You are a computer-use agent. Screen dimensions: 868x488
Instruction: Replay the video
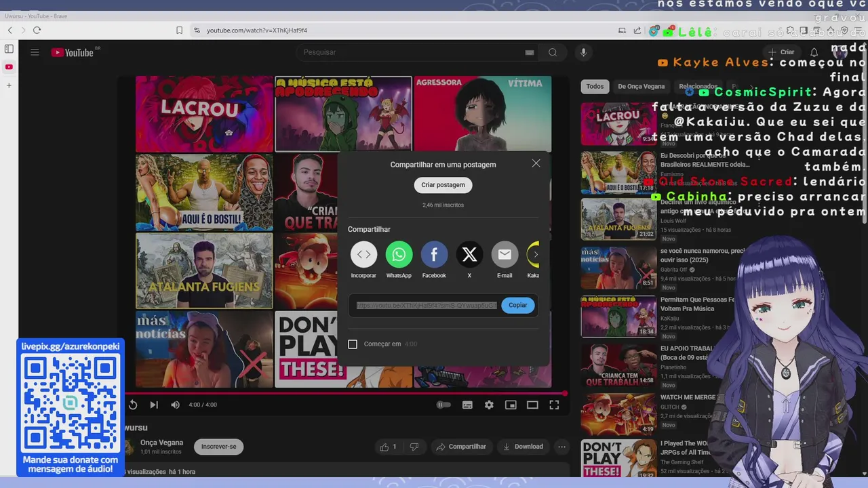[133, 405]
